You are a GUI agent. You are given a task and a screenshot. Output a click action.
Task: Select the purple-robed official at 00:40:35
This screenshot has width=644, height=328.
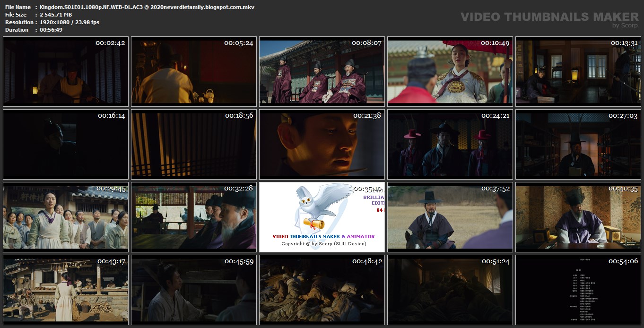pyautogui.click(x=578, y=217)
